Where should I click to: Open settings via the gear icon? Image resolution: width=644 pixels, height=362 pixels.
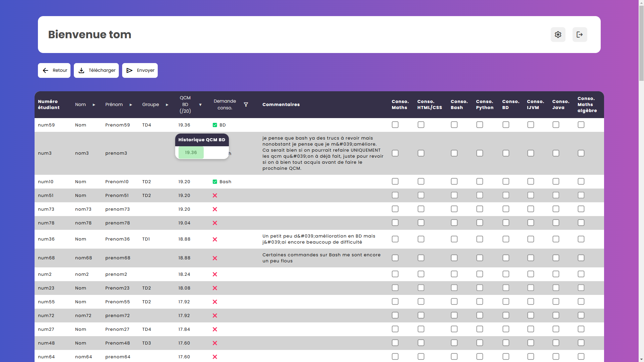(558, 35)
